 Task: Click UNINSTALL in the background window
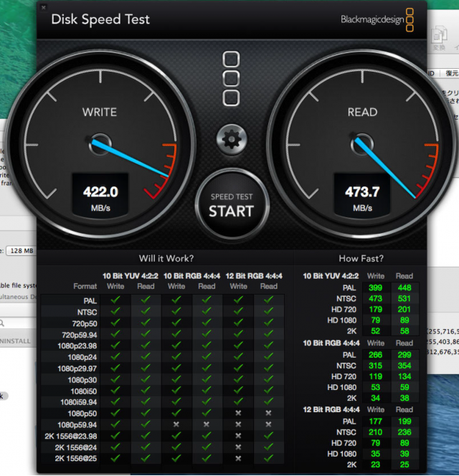[15, 341]
